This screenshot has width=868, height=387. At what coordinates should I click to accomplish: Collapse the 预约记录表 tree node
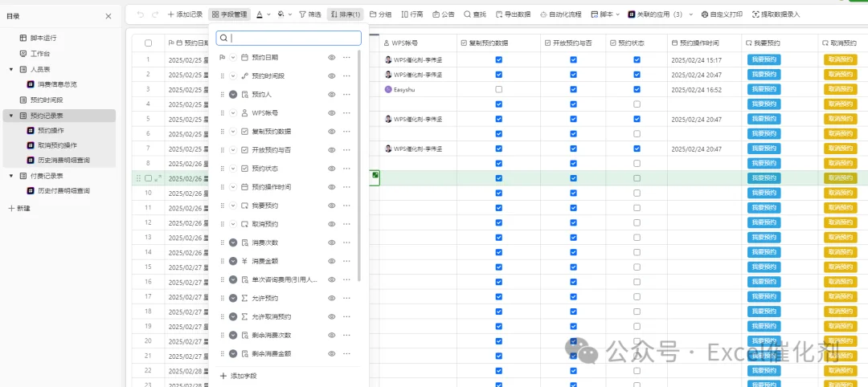click(11, 116)
